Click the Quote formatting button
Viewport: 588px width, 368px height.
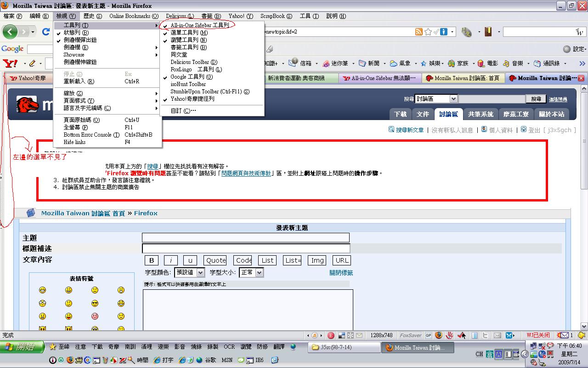[x=215, y=260]
